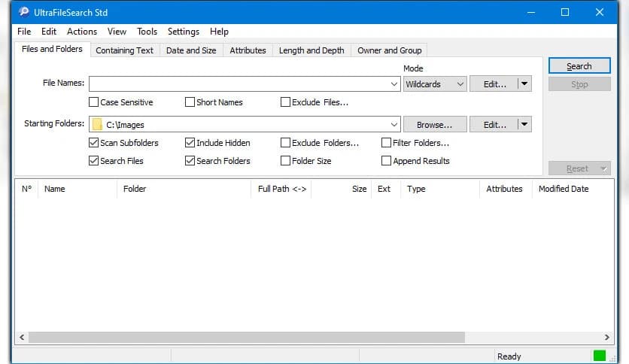Viewport: 629px width, 364px height.
Task: Enable the Filter Folders checkbox
Action: 386,143
